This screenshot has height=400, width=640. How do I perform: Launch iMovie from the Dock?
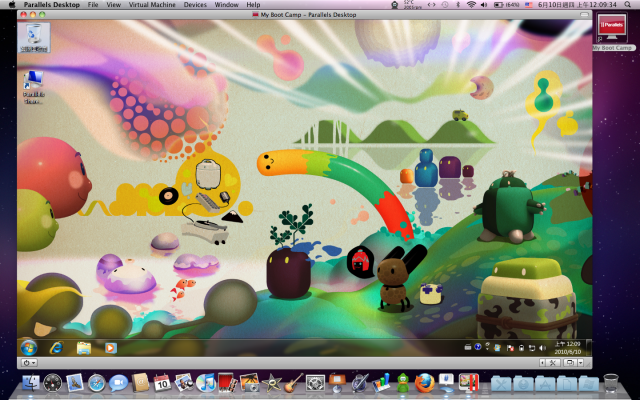coord(271,383)
